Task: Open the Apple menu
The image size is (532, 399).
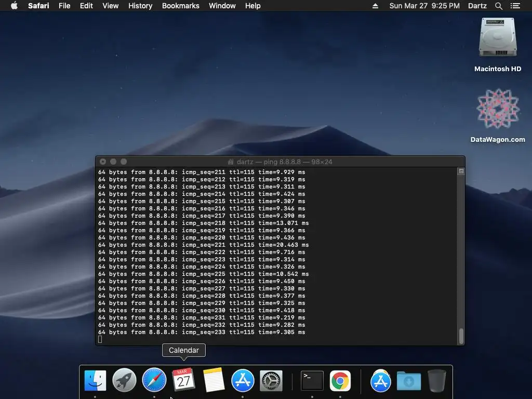Action: point(14,6)
